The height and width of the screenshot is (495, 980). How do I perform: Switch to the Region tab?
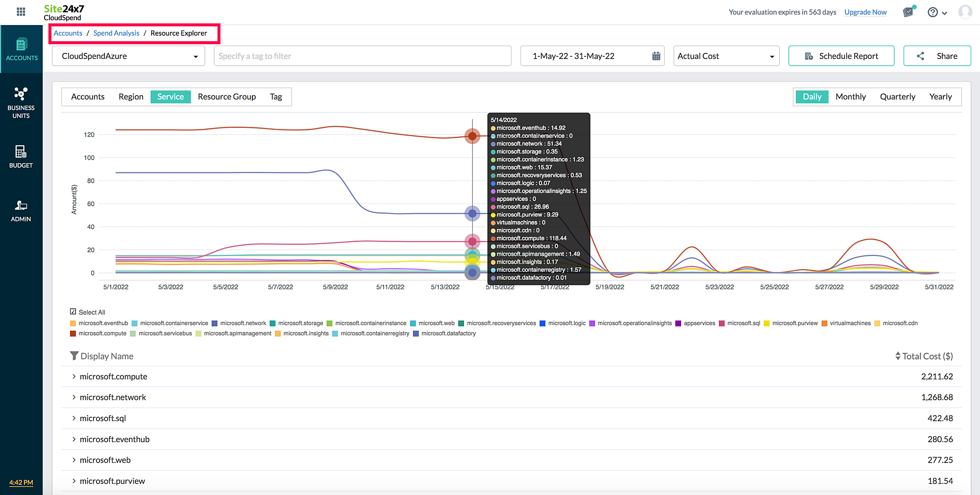(x=130, y=97)
